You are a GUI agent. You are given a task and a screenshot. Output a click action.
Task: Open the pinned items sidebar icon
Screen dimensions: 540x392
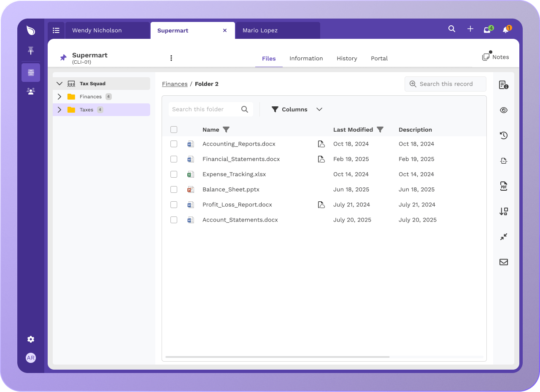click(x=31, y=51)
